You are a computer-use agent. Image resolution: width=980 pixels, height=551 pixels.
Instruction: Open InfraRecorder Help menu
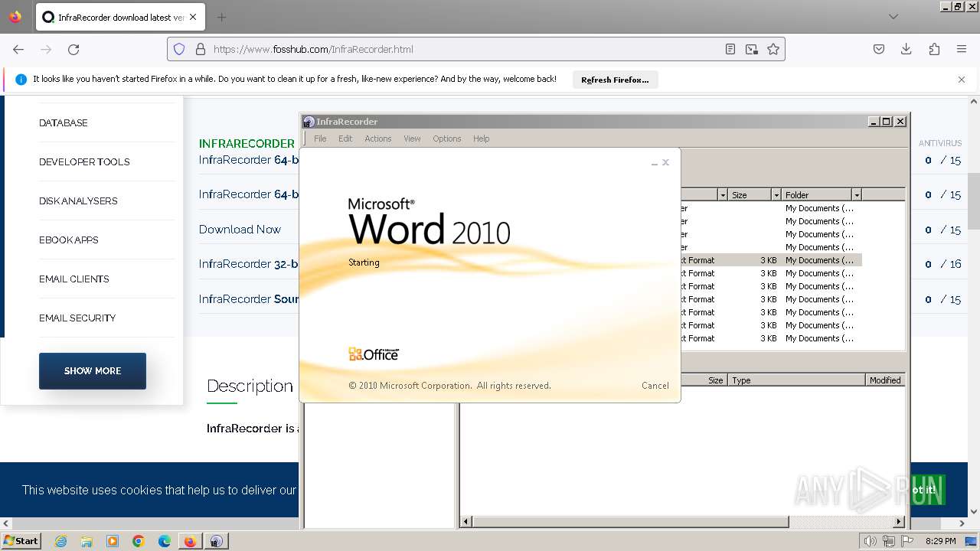[481, 139]
